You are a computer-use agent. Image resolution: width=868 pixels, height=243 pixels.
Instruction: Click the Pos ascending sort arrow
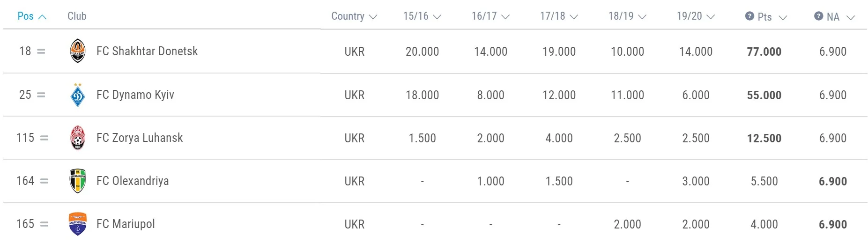(42, 17)
